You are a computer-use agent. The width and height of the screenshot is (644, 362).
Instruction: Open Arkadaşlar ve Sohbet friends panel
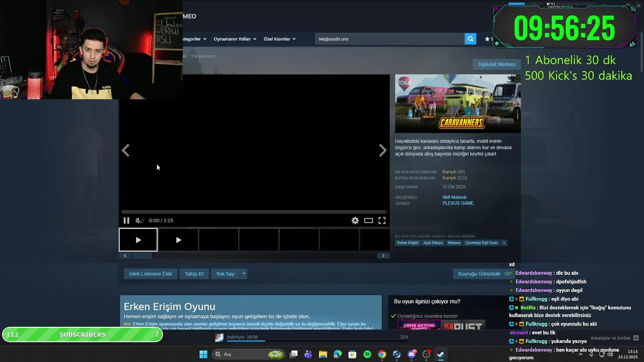pos(614,338)
